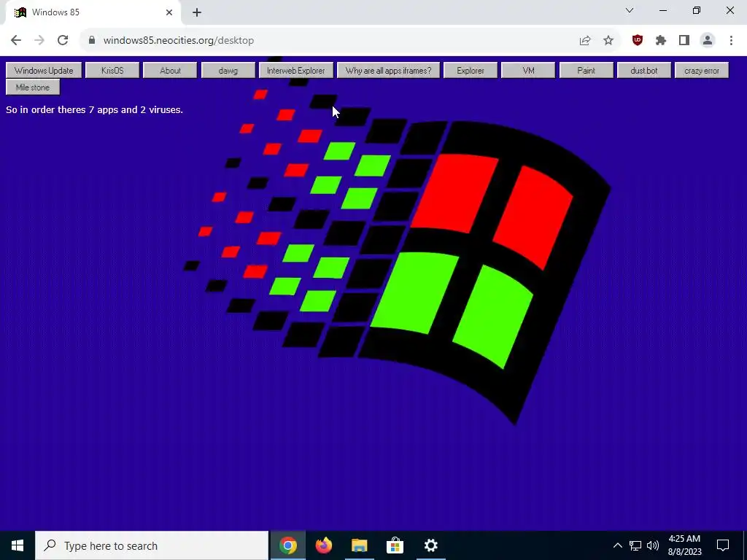This screenshot has width=747, height=560.
Task: Share this page using the share icon
Action: click(x=585, y=41)
